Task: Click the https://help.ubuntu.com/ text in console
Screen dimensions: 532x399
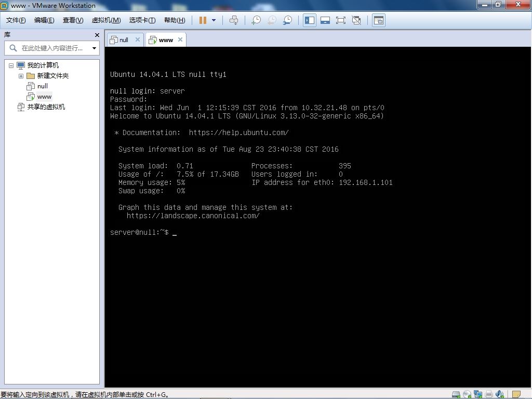Action: [x=238, y=132]
